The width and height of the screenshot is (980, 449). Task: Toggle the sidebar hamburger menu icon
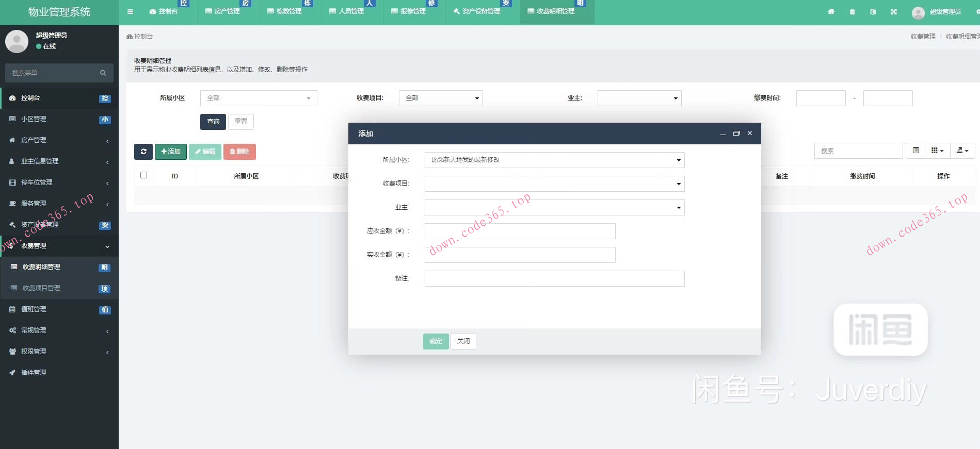[130, 11]
